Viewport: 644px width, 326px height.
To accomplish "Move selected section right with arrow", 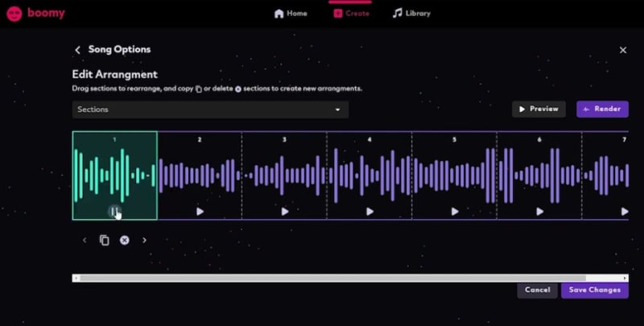I will point(144,240).
